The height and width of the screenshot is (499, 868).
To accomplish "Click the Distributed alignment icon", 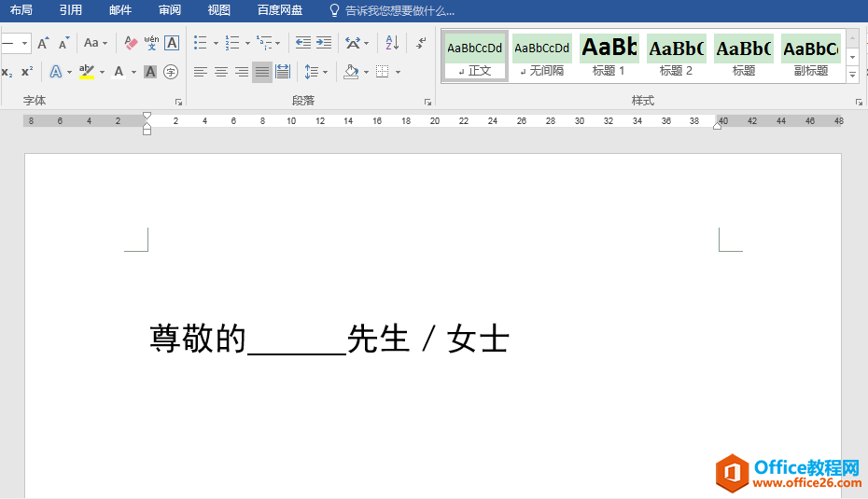I will [x=283, y=72].
